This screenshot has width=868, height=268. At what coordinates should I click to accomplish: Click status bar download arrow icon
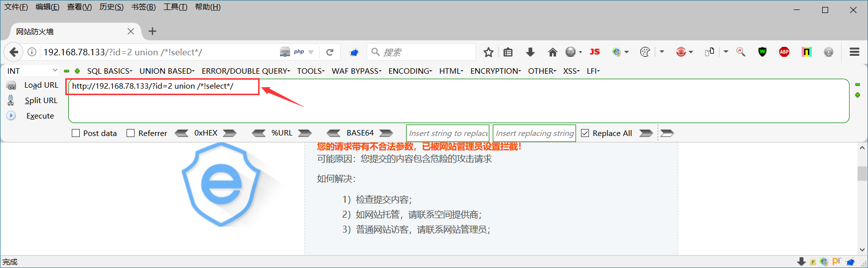coord(801,262)
